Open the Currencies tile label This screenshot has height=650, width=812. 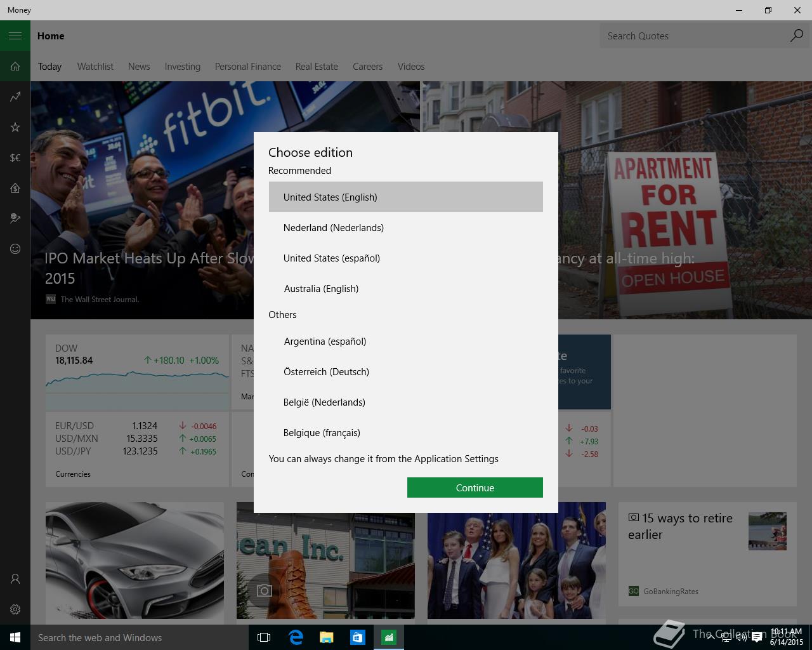(73, 474)
